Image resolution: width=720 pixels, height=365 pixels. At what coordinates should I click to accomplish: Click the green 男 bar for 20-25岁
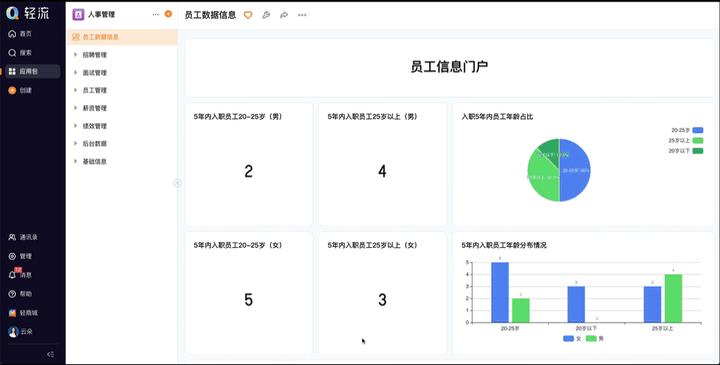click(x=521, y=310)
